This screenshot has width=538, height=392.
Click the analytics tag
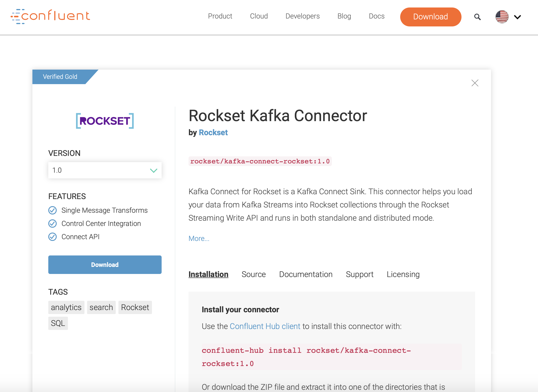click(x=66, y=307)
